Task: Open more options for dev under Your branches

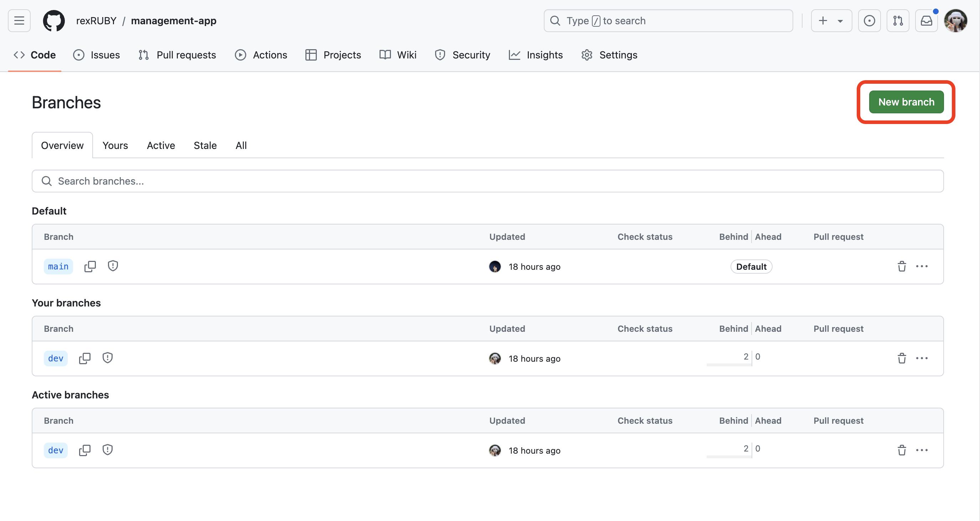Action: pyautogui.click(x=922, y=358)
